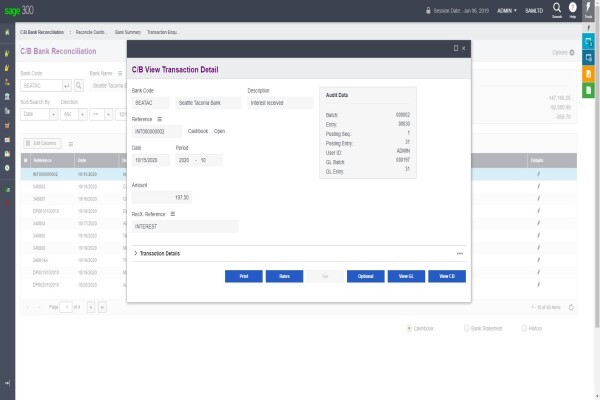
Task: Click the teal widget icon in right strip
Action: pyautogui.click(x=588, y=41)
